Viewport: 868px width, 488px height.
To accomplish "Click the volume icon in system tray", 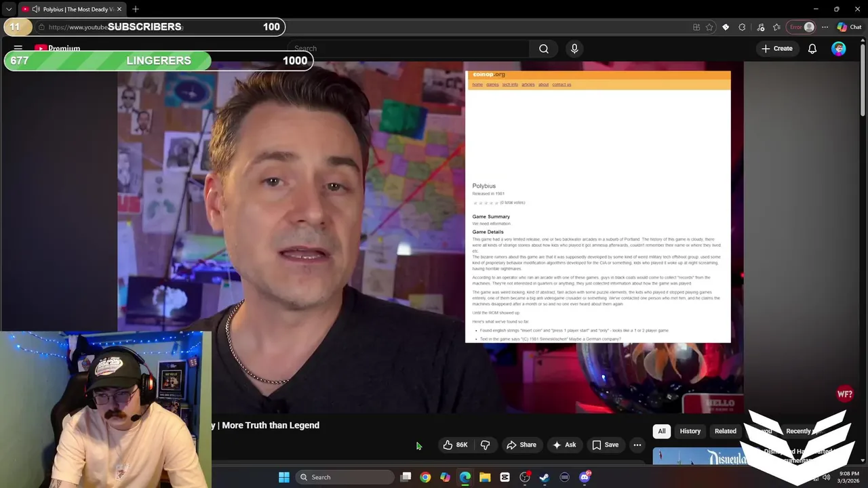I will 826,477.
